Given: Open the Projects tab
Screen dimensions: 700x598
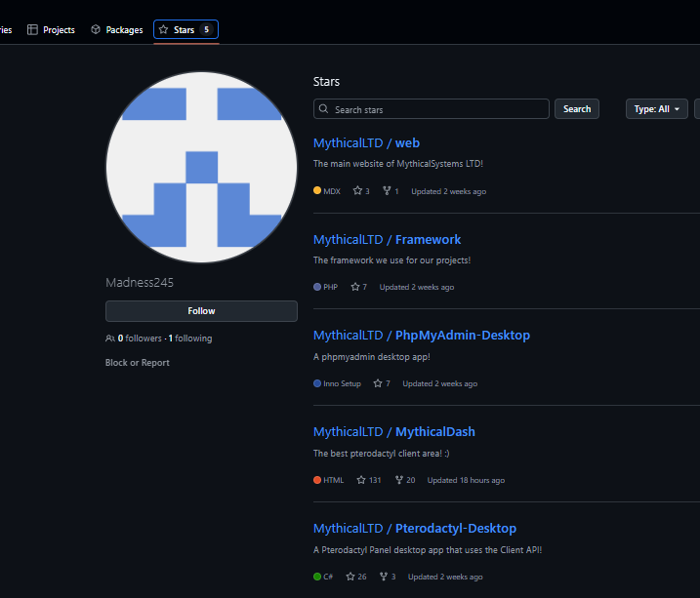Looking at the screenshot, I should [x=51, y=30].
